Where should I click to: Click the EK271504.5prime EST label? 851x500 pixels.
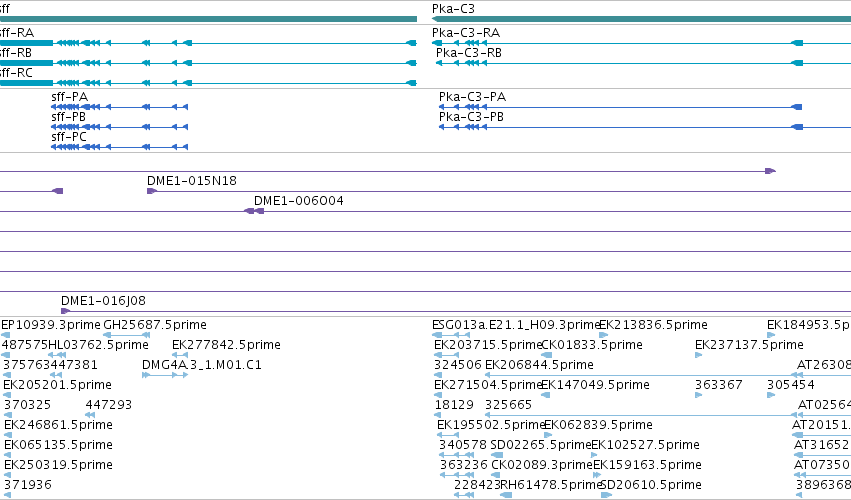pyautogui.click(x=488, y=384)
